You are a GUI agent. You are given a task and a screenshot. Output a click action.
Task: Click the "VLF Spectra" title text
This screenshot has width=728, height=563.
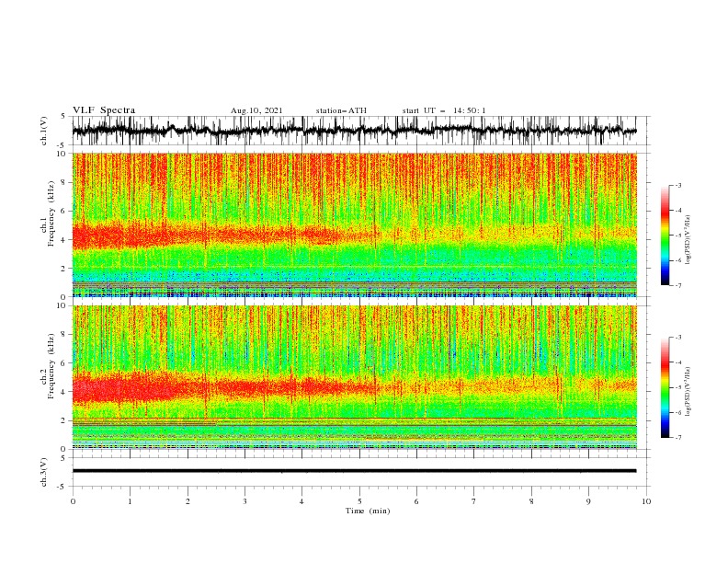point(104,110)
